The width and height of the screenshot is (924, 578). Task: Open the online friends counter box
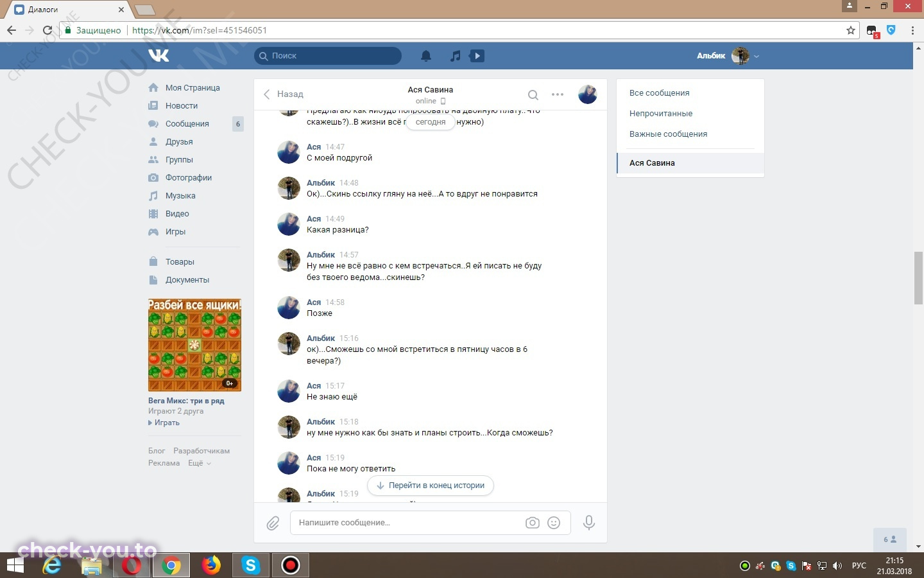coord(891,539)
